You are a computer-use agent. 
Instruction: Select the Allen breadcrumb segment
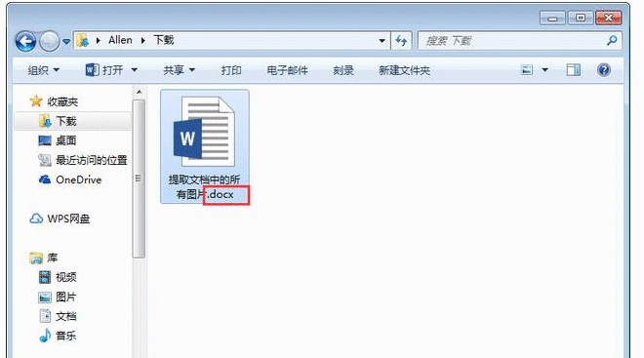(x=120, y=40)
